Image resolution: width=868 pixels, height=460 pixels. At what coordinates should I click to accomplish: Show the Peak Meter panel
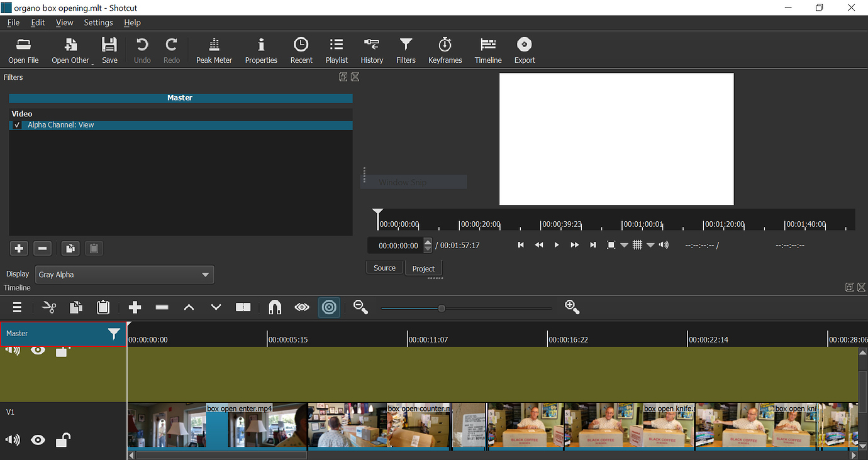[x=214, y=50]
